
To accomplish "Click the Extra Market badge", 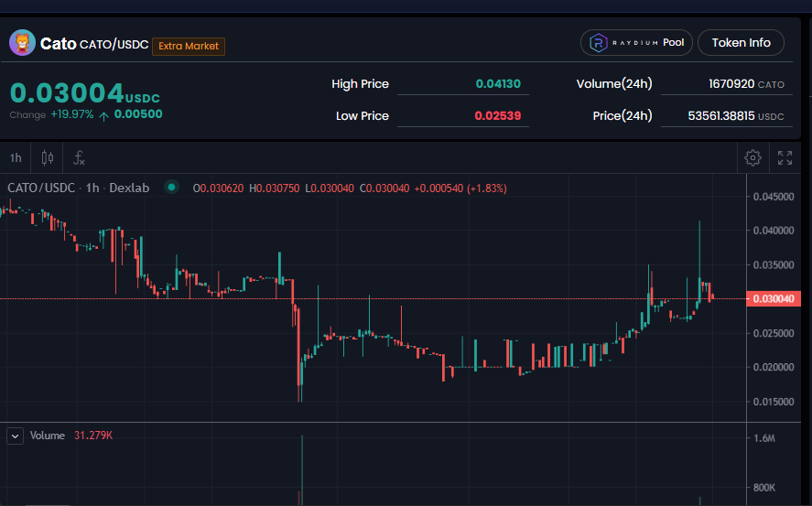I will click(x=189, y=46).
